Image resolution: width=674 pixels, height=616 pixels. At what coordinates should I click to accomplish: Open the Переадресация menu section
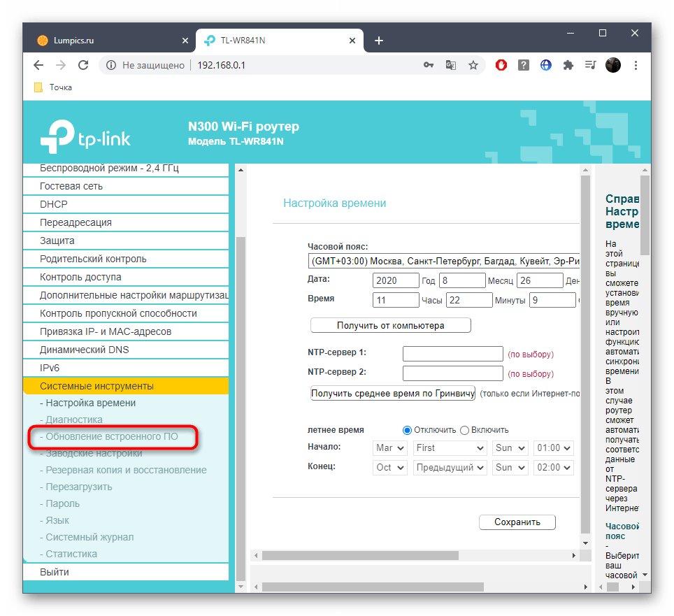(126, 222)
